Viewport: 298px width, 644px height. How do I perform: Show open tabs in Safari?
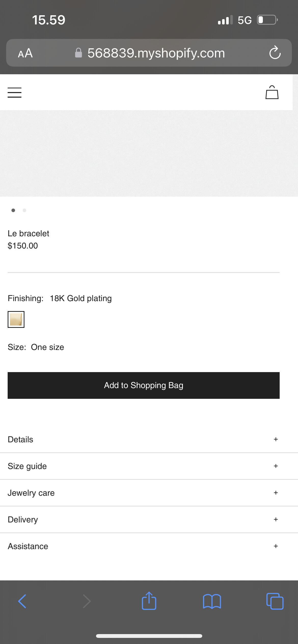tap(275, 601)
